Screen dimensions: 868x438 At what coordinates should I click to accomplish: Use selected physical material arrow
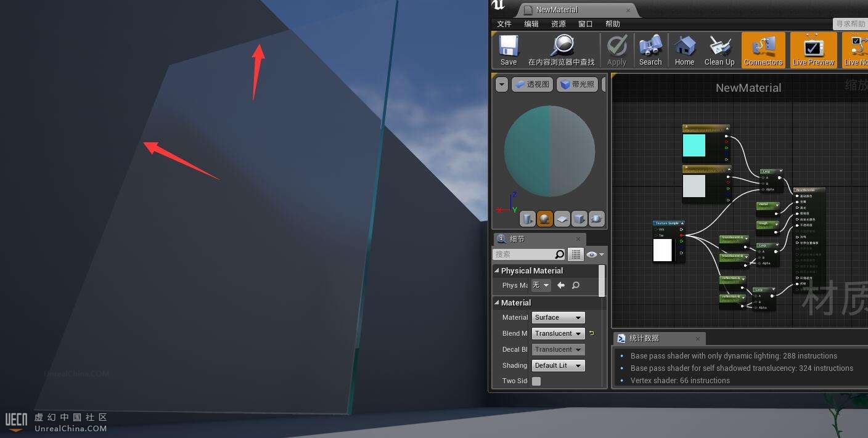(x=560, y=285)
